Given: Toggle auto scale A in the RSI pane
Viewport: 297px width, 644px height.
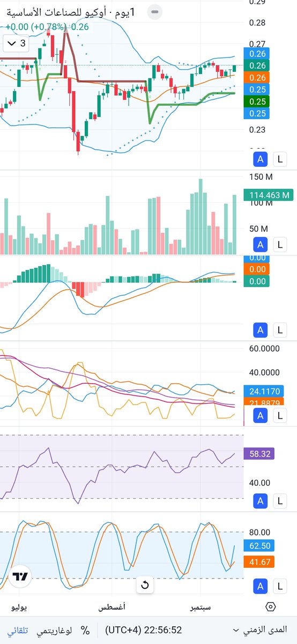Looking at the screenshot, I should click(x=261, y=501).
